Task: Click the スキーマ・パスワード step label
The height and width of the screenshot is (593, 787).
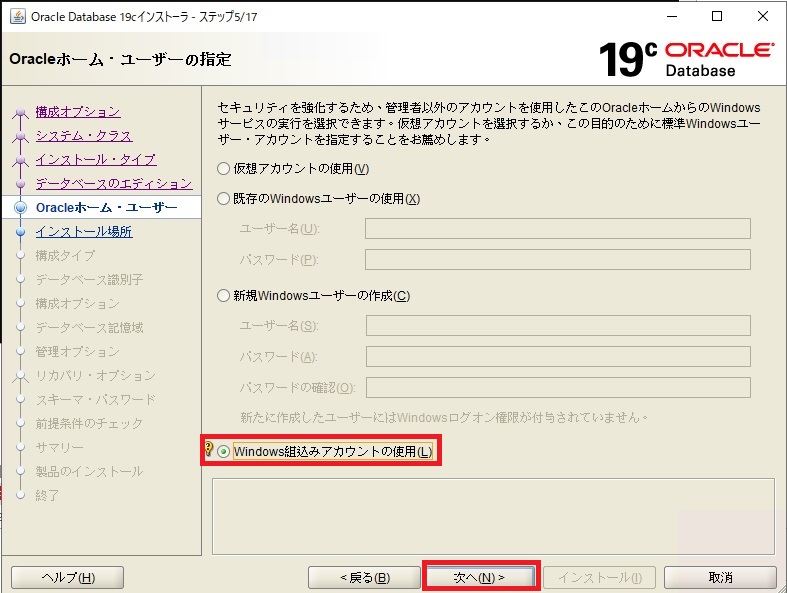Action: pos(95,400)
